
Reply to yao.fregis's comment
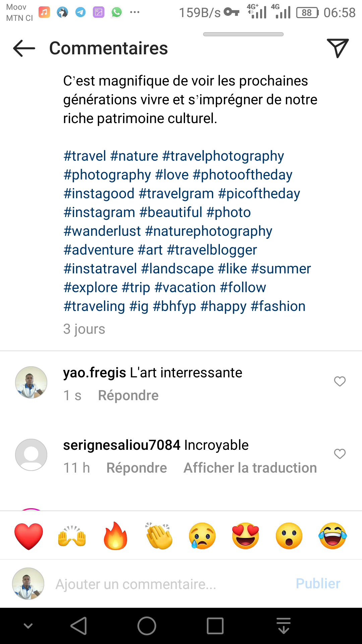coord(128,395)
